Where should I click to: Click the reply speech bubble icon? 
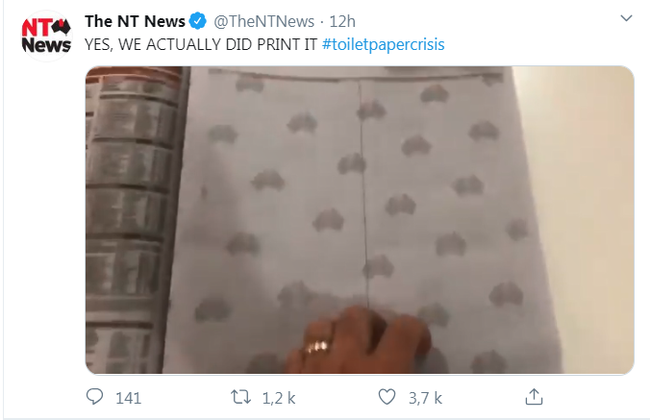click(95, 397)
